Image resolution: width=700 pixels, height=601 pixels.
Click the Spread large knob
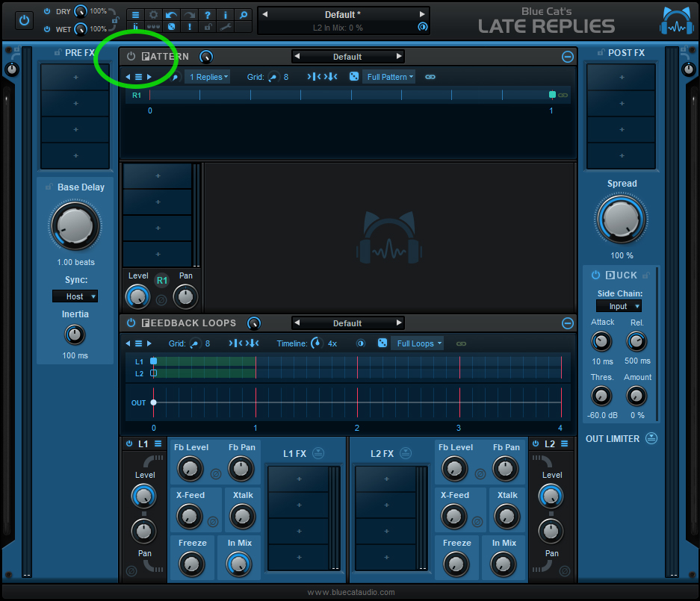621,219
